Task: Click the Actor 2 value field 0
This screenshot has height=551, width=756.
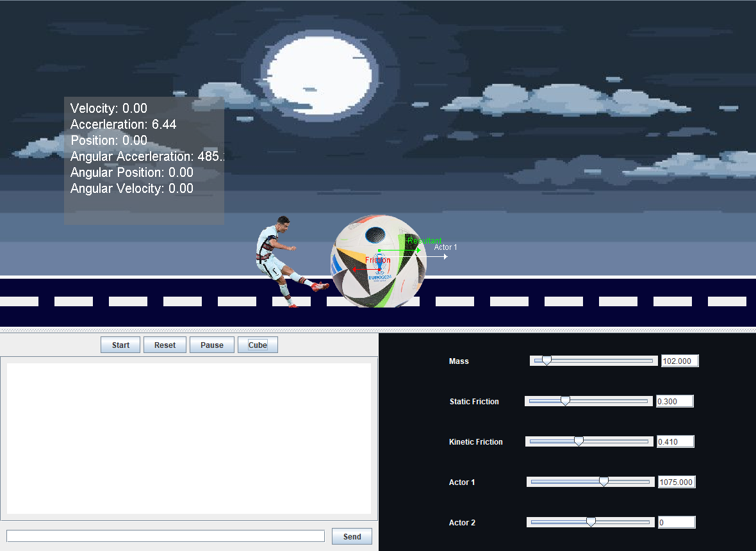Action: click(x=677, y=522)
